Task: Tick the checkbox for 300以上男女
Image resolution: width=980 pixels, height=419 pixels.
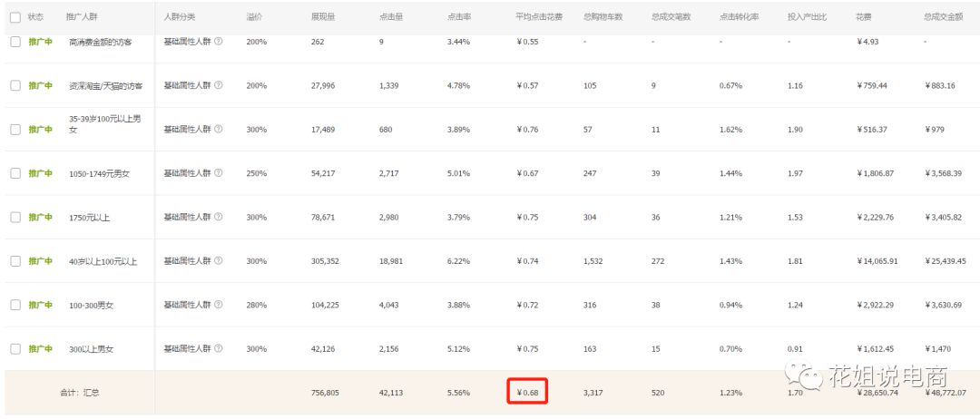Action: pyautogui.click(x=15, y=349)
